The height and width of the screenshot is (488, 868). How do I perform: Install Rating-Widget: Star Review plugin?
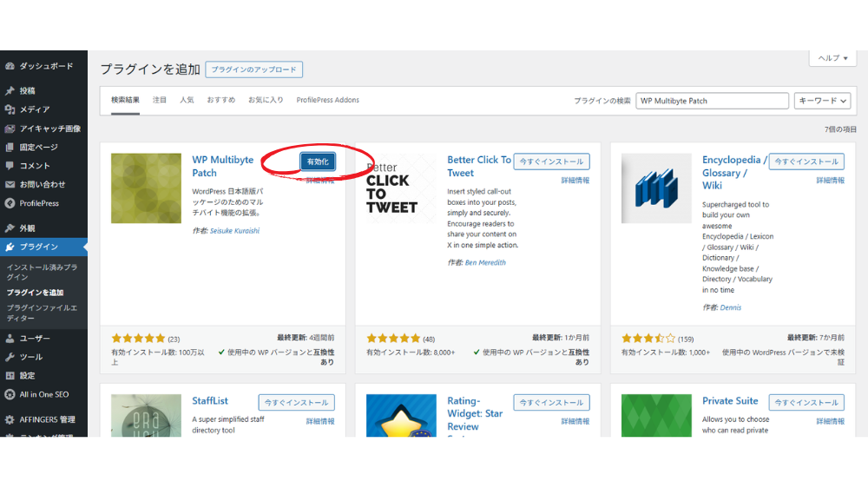551,403
